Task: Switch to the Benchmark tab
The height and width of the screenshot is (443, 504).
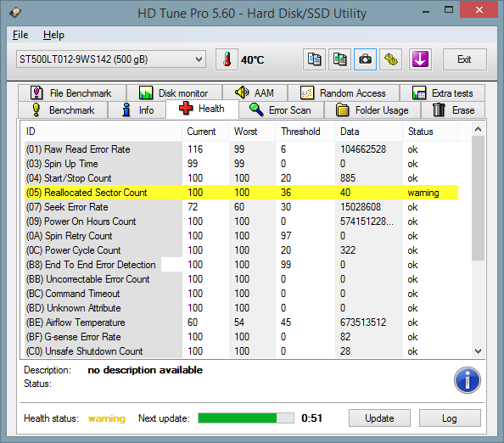Action: coord(63,110)
